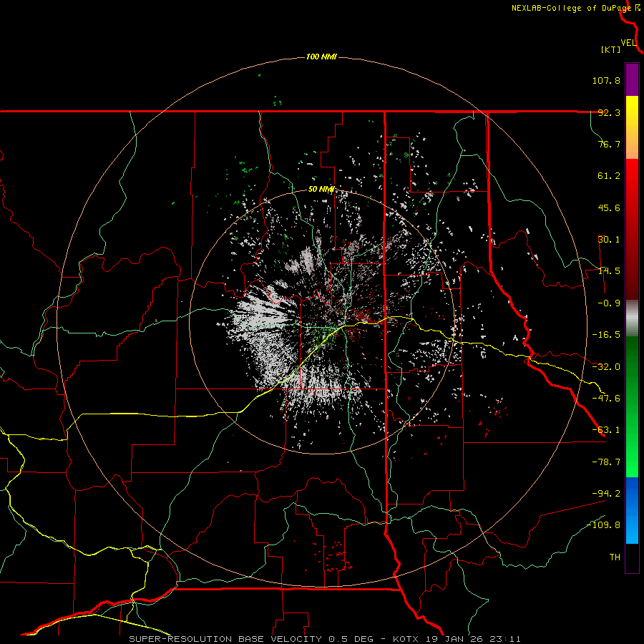644x644 pixels.
Task: Pick the blue segment of the velocity color bar
Action: pos(632,510)
